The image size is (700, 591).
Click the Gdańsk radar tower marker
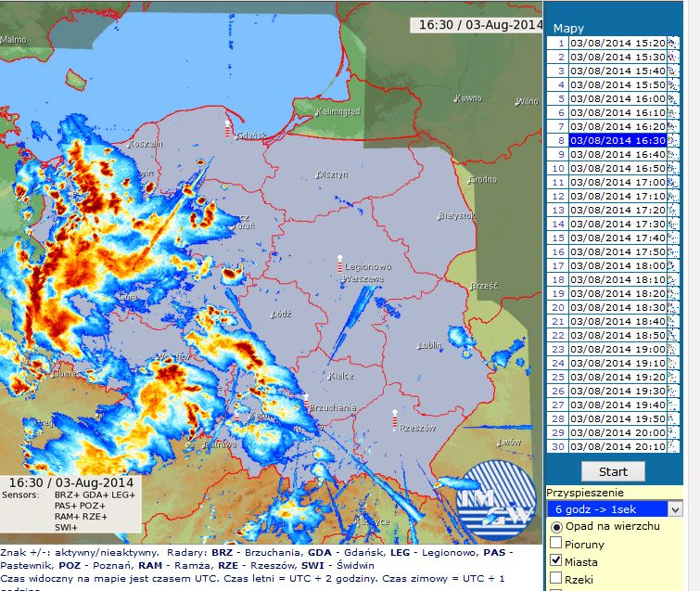228,129
